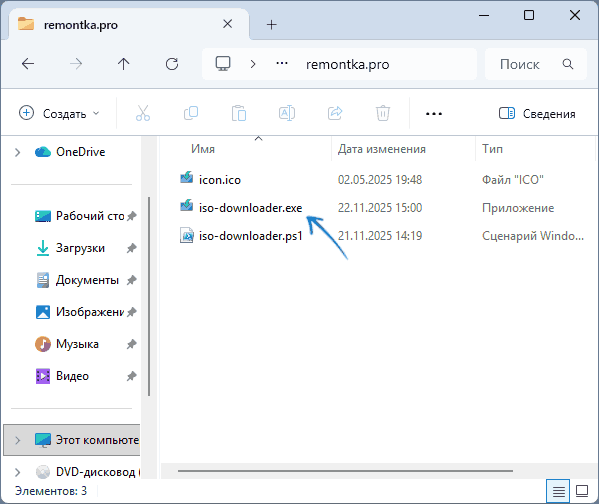The image size is (599, 504).
Task: Expand the Этот компьютер tree node
Action: pyautogui.click(x=17, y=440)
